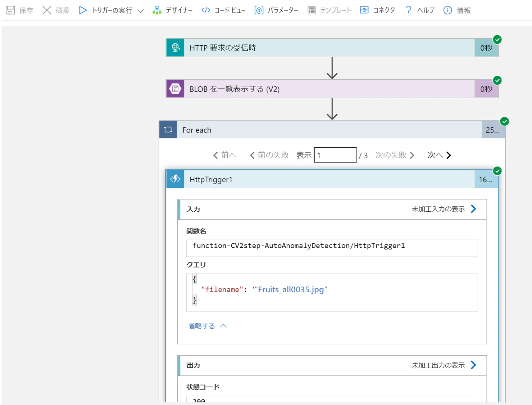This screenshot has height=405, width=532.
Task: Open コード ビュー from toolbar
Action: [223, 10]
